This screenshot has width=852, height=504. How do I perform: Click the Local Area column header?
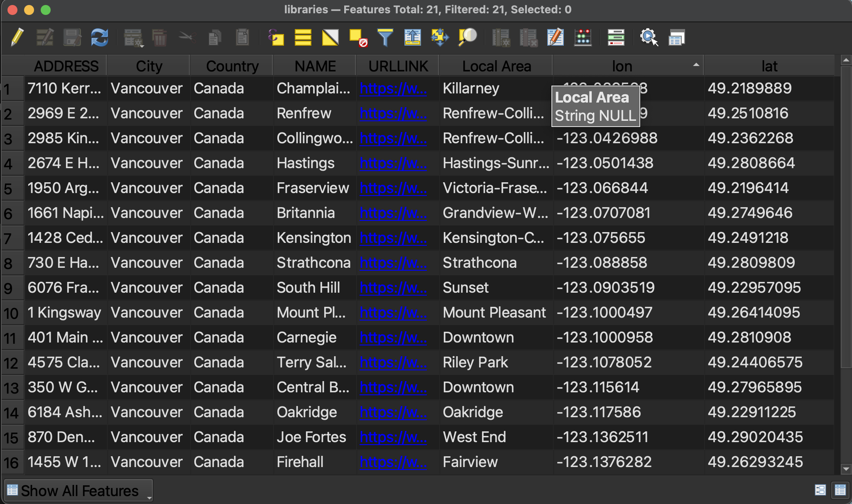coord(496,66)
